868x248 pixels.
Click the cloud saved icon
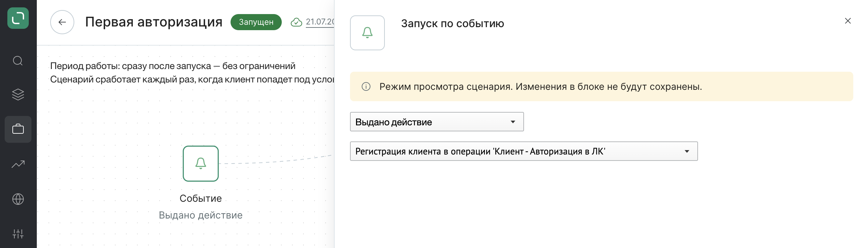click(296, 22)
